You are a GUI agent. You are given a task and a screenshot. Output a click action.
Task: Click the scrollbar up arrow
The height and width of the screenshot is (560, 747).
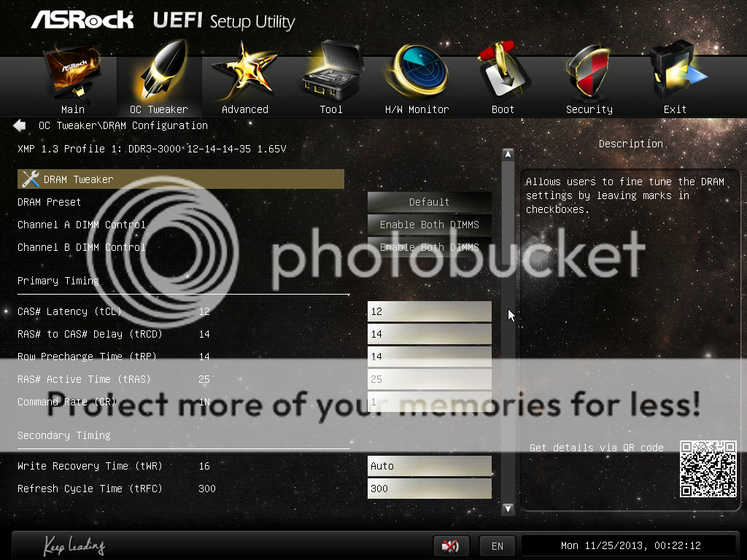tap(508, 155)
